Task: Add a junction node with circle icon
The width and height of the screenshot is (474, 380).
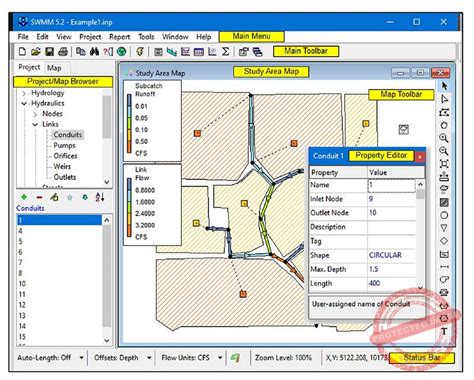Action: coord(444,215)
